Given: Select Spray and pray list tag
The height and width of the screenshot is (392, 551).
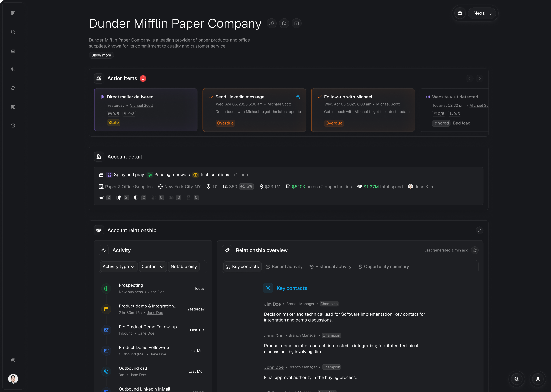Looking at the screenshot, I should (126, 175).
